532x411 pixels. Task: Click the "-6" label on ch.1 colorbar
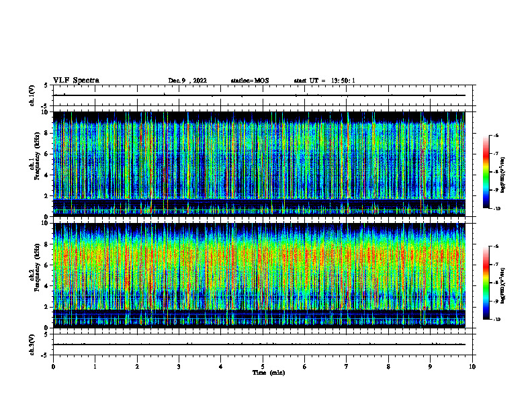coord(496,135)
